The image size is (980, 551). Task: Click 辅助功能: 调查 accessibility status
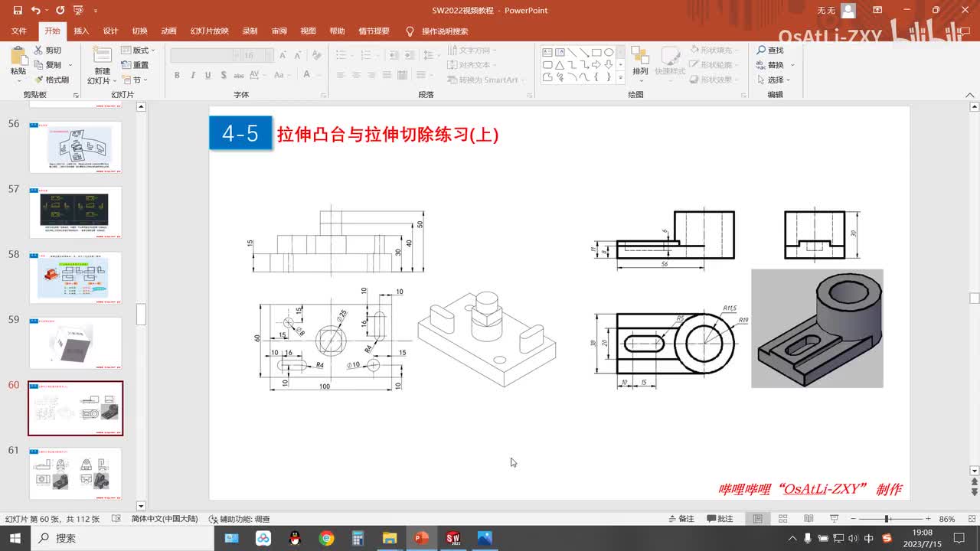point(239,519)
